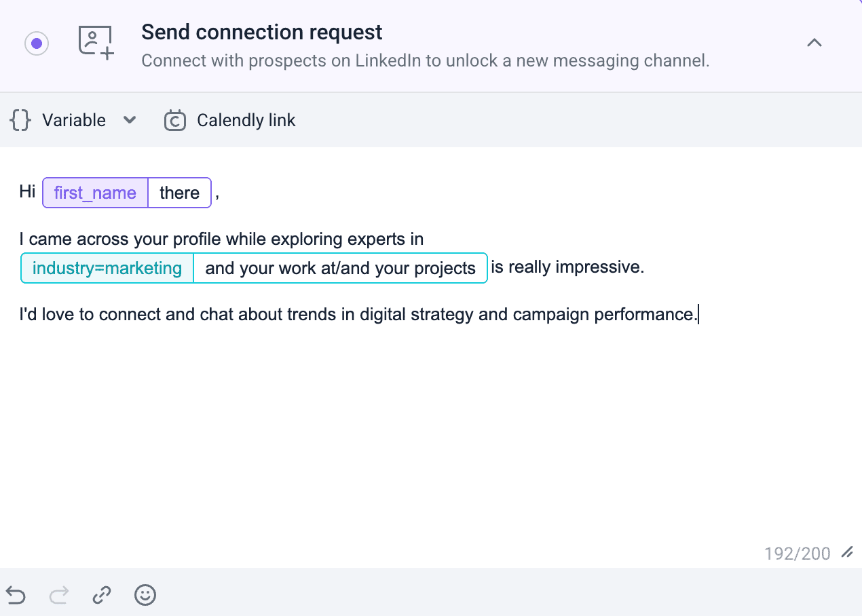The image size is (862, 616).
Task: Select the first_name variable chip
Action: pos(95,193)
